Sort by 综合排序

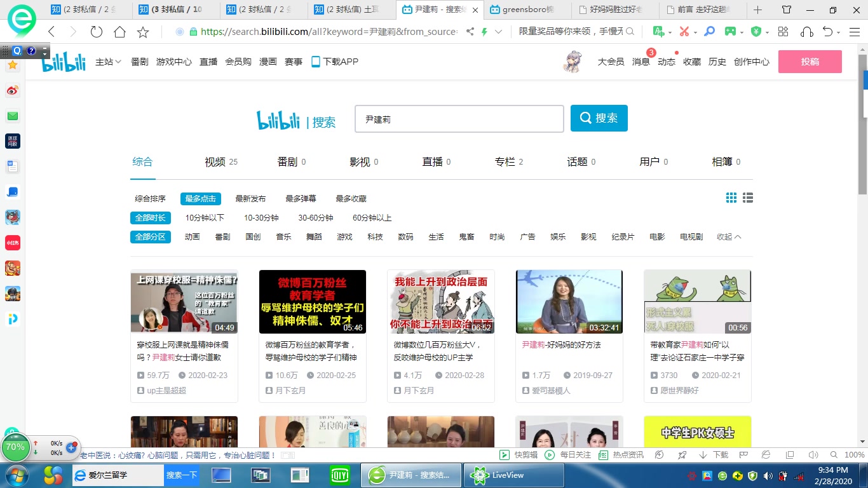tap(150, 199)
